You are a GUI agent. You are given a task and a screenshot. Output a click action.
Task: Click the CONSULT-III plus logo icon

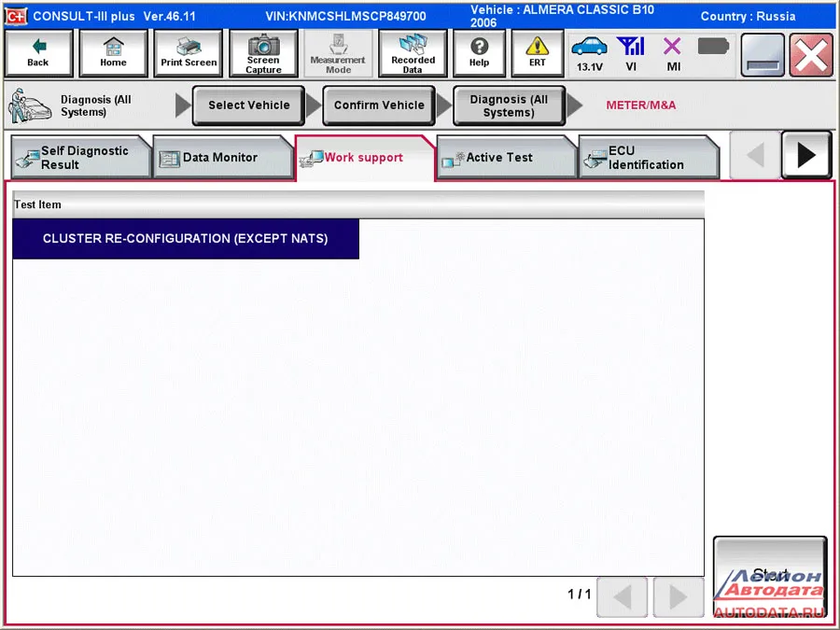16,16
